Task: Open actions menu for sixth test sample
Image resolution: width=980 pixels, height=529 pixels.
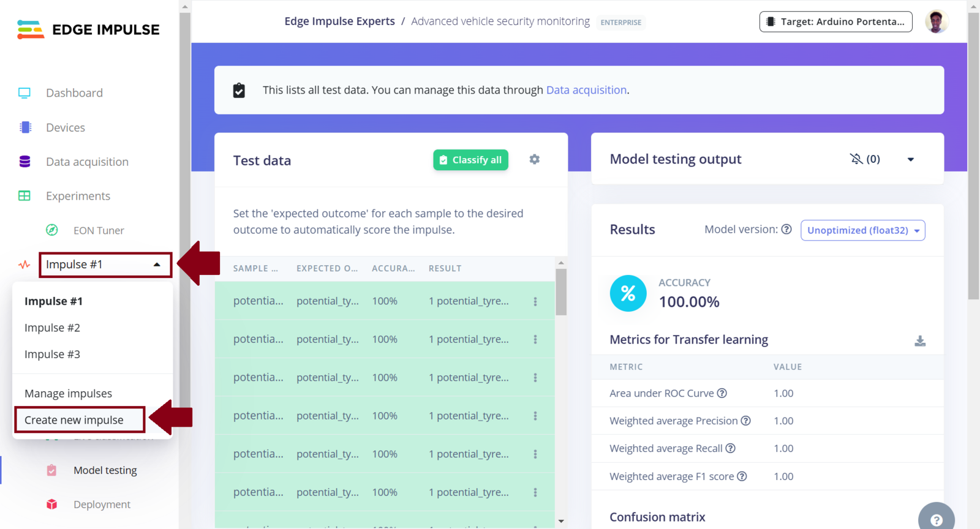Action: coord(535,492)
